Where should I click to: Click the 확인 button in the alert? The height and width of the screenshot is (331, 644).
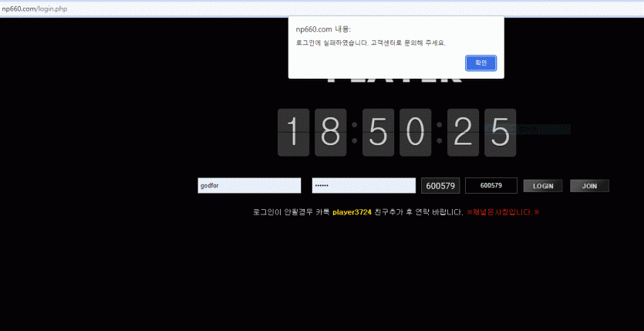[480, 62]
